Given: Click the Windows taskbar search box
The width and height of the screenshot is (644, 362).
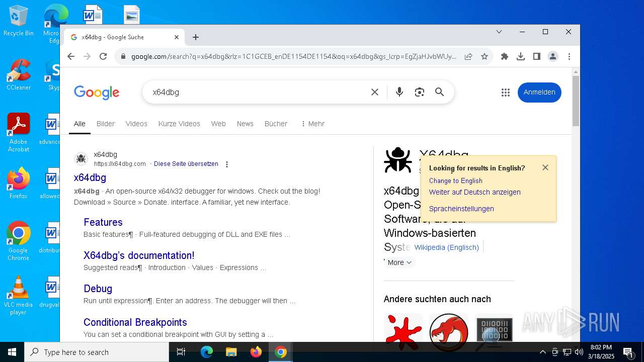Looking at the screenshot, I should coord(97,352).
